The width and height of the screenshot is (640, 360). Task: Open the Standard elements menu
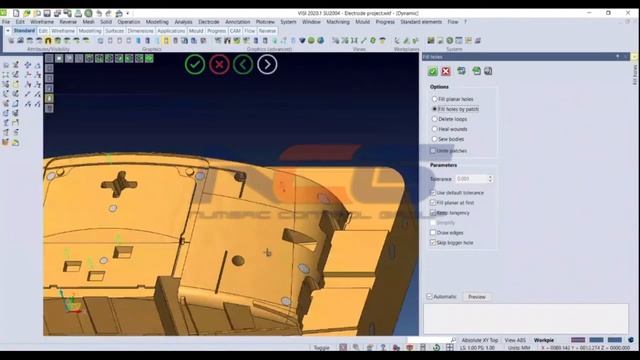[421, 22]
